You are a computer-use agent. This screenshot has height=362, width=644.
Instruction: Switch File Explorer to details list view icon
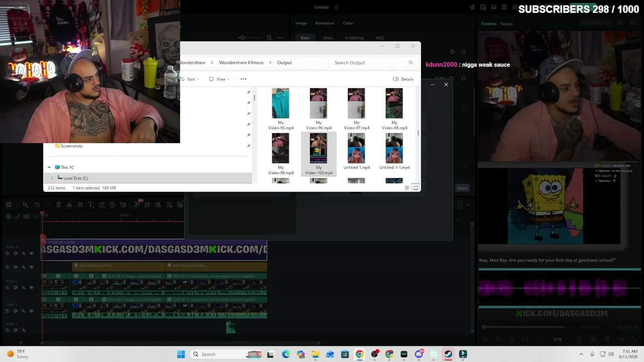(x=407, y=188)
